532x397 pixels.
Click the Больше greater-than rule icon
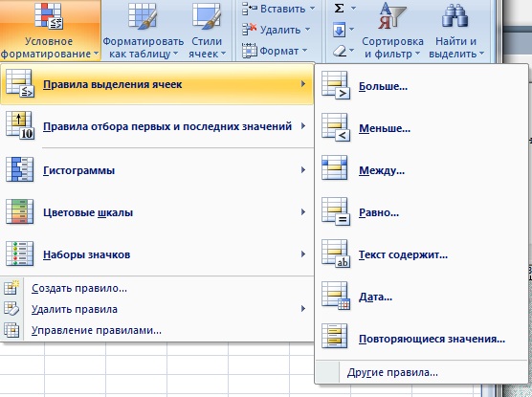335,85
